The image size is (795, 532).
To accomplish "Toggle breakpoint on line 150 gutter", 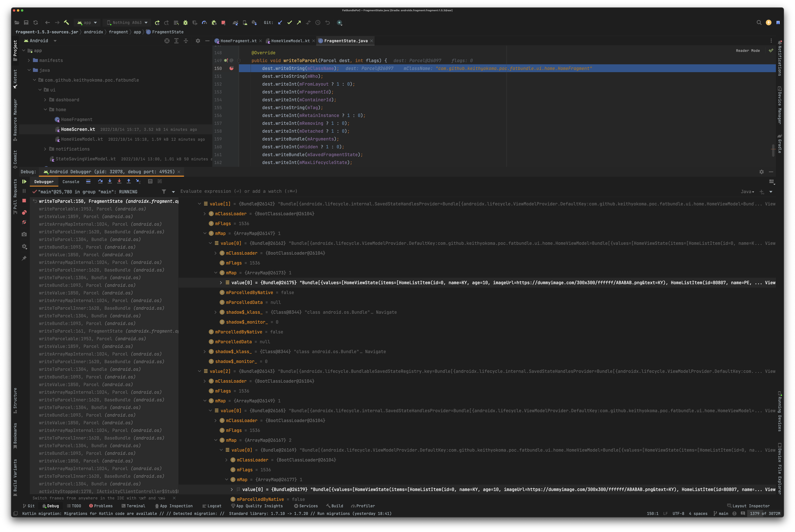I will click(232, 69).
